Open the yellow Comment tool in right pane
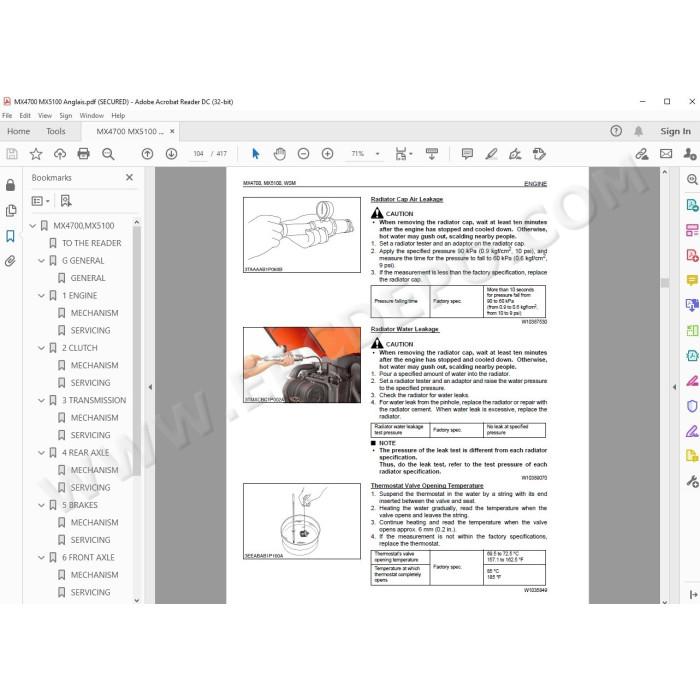The width and height of the screenshot is (700, 700). (692, 280)
